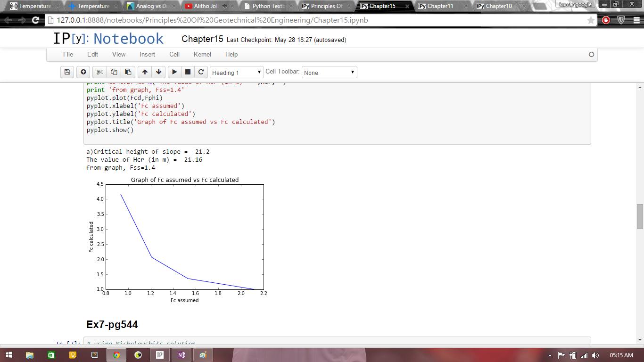644x362 pixels.
Task: Interrupt the kernel with the stop icon
Action: click(x=188, y=72)
